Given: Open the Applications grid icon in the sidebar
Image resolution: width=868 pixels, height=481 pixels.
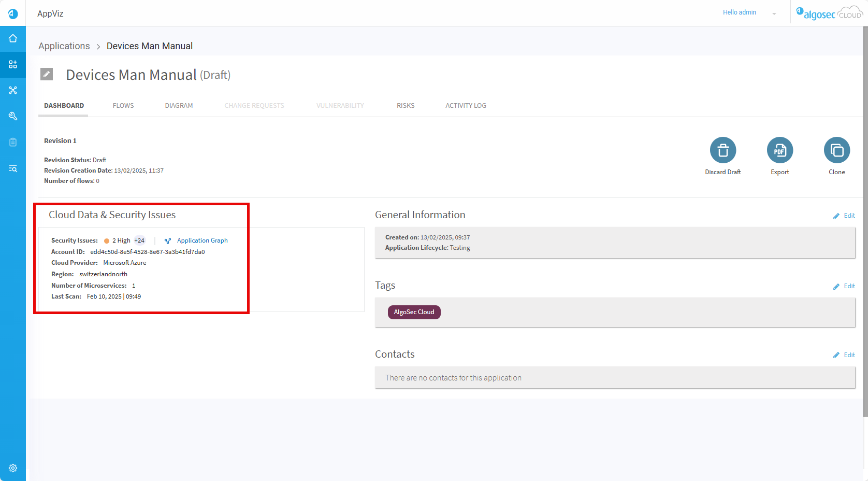Looking at the screenshot, I should (13, 65).
